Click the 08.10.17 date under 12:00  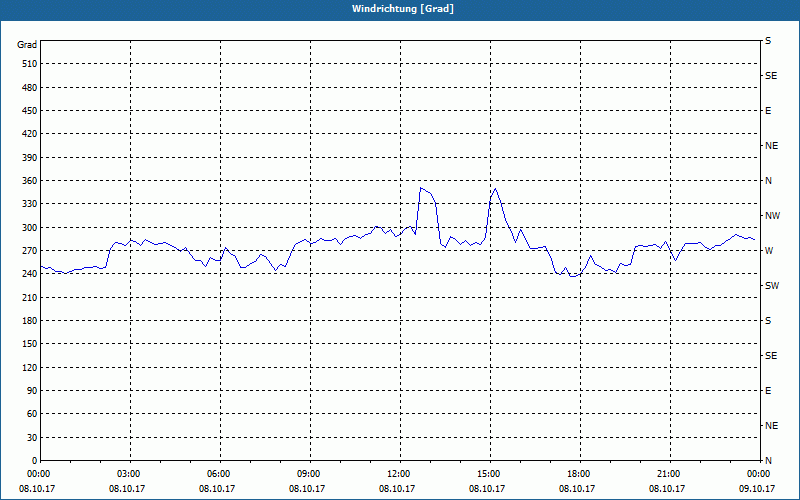397,488
